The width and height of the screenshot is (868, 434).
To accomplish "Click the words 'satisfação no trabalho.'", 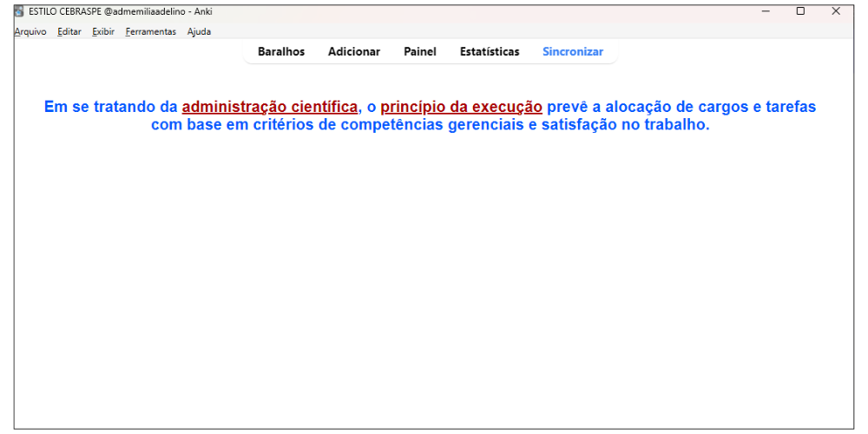I will pos(626,125).
